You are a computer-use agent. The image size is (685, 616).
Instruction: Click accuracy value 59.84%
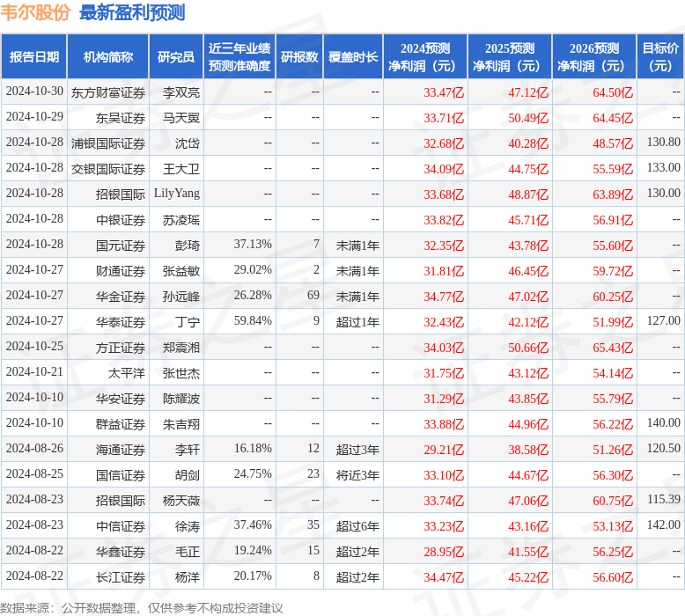click(253, 320)
